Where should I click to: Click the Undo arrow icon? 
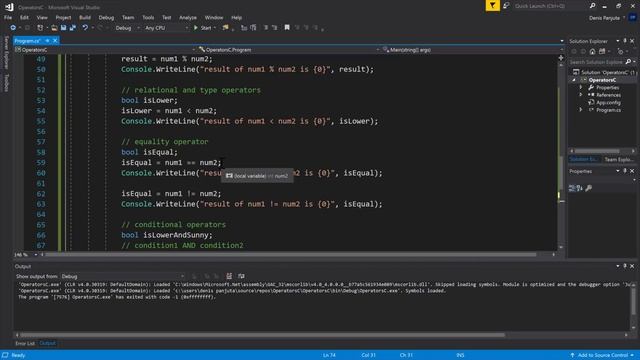click(85, 28)
